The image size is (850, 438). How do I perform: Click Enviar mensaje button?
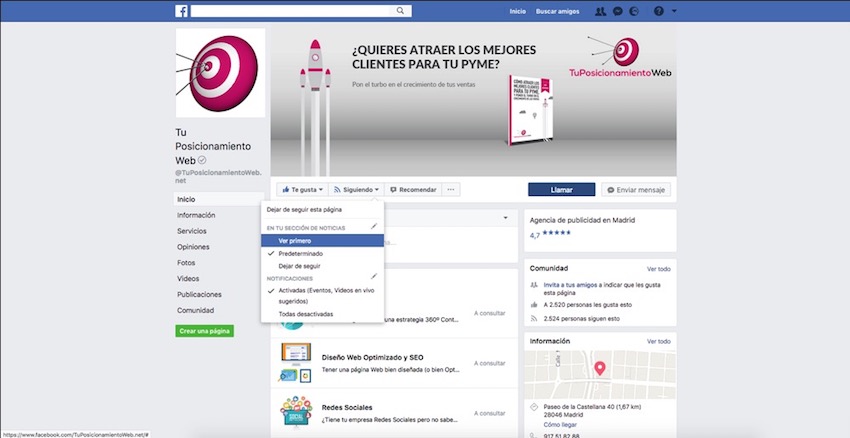(636, 190)
